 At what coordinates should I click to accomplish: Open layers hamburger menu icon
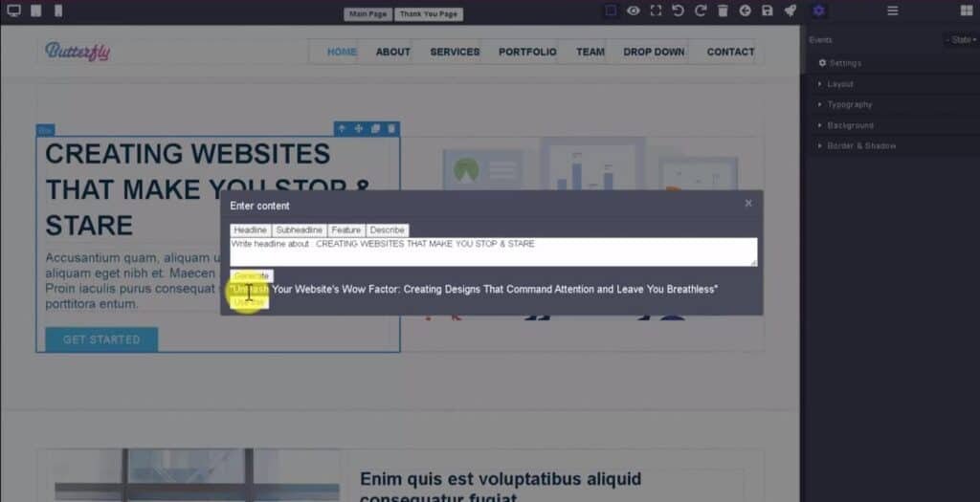893,11
